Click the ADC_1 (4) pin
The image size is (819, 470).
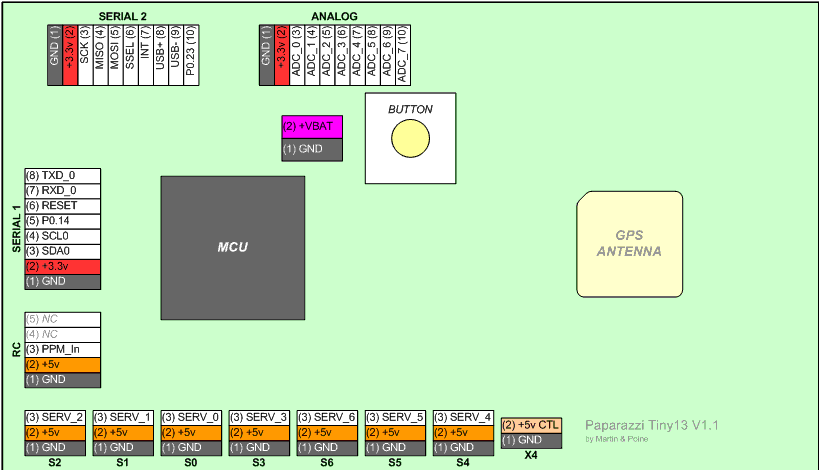click(312, 55)
